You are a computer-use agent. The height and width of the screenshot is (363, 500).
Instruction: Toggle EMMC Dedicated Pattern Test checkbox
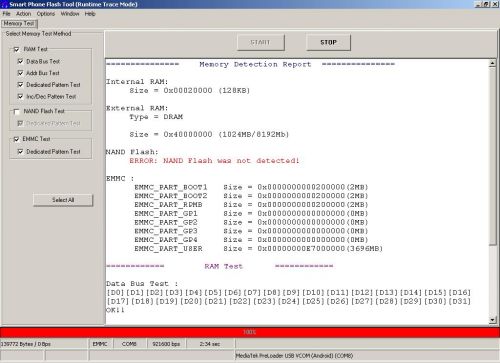[x=20, y=151]
